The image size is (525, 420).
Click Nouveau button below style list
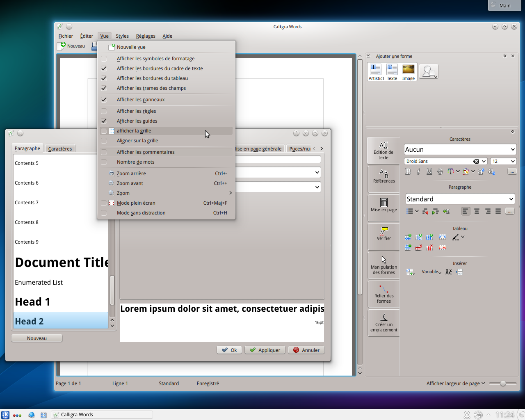37,338
